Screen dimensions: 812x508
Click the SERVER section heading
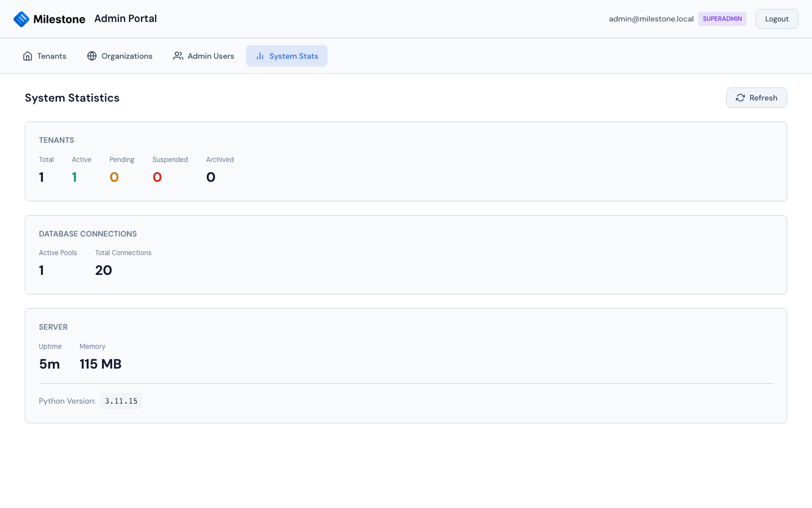(53, 327)
